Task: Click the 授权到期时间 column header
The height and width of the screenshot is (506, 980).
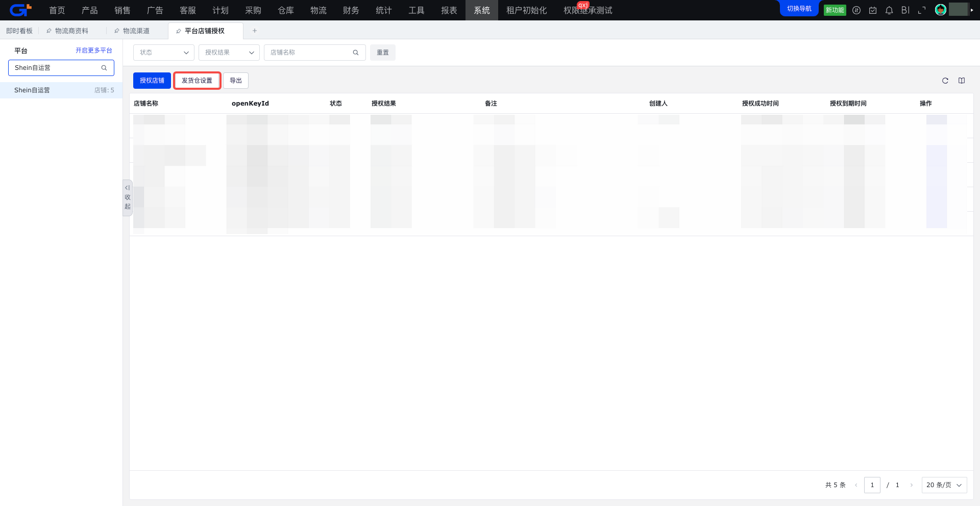Action: pos(848,104)
